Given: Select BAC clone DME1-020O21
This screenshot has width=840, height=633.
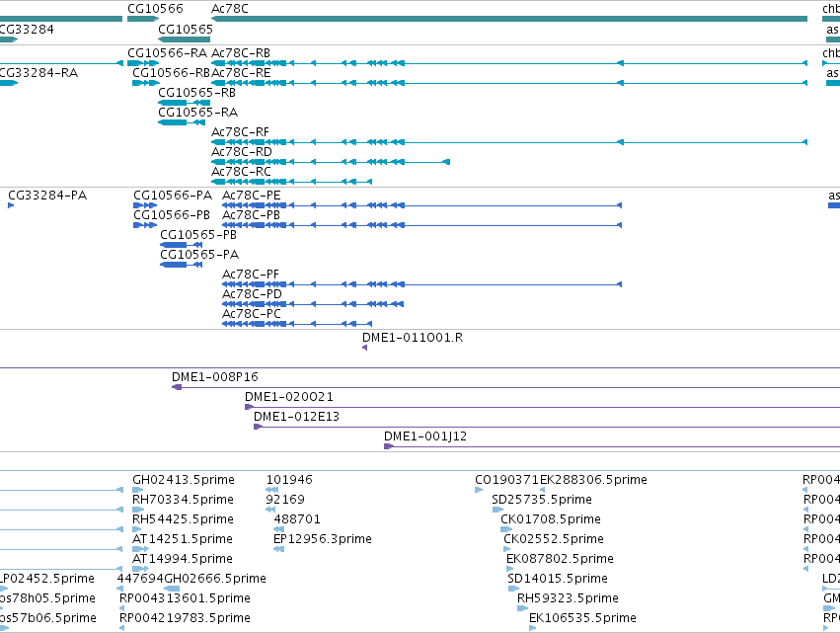Looking at the screenshot, I should tap(542, 407).
